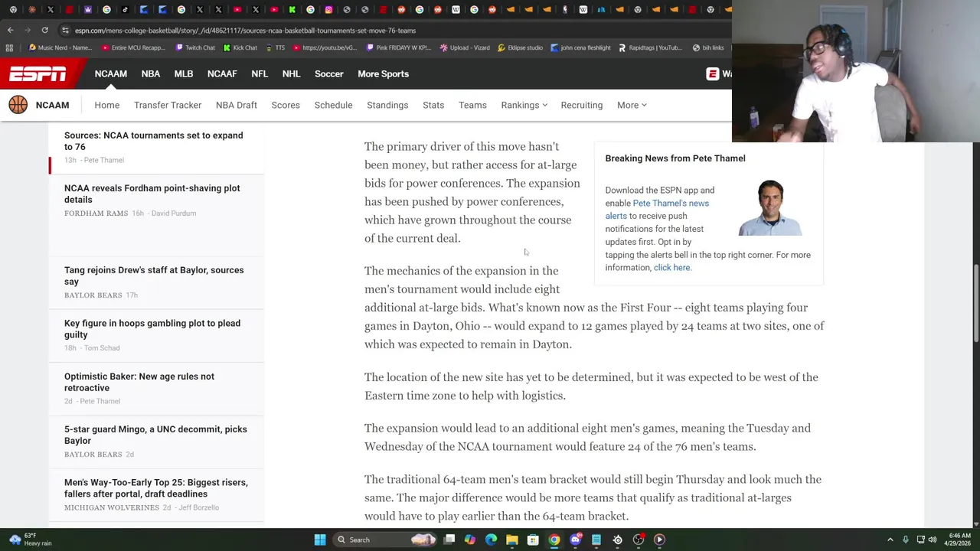Click the Chrome taskbar icon

tap(554, 540)
